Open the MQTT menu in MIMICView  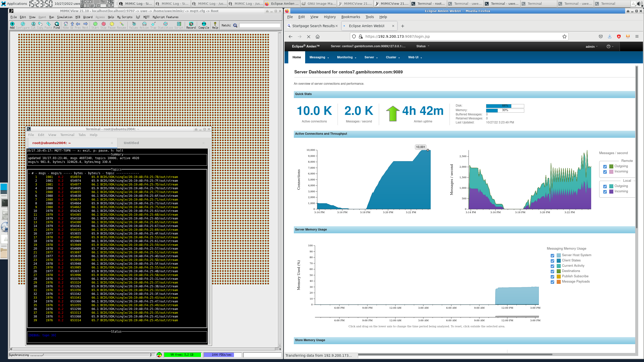coord(146,17)
